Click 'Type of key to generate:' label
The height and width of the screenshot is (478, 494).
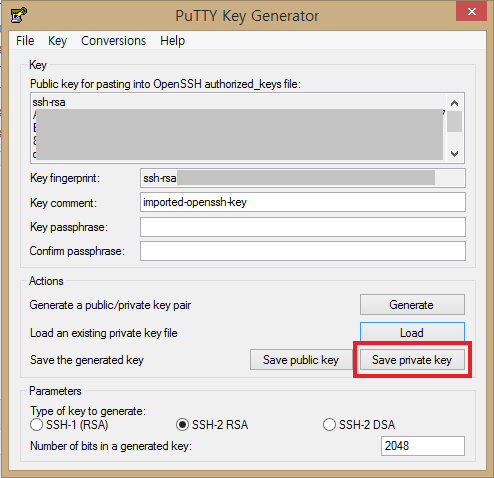tap(88, 411)
